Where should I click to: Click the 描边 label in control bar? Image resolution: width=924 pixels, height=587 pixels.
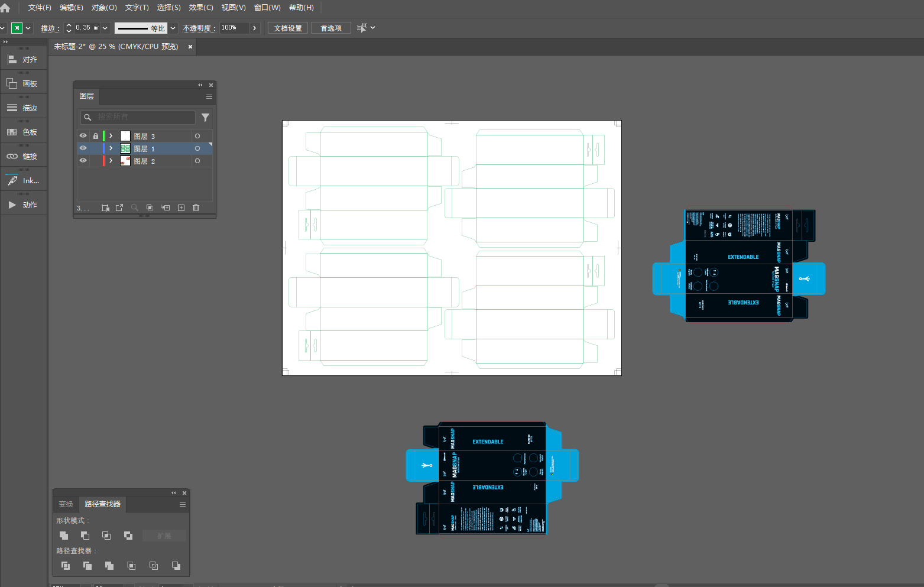pyautogui.click(x=50, y=28)
